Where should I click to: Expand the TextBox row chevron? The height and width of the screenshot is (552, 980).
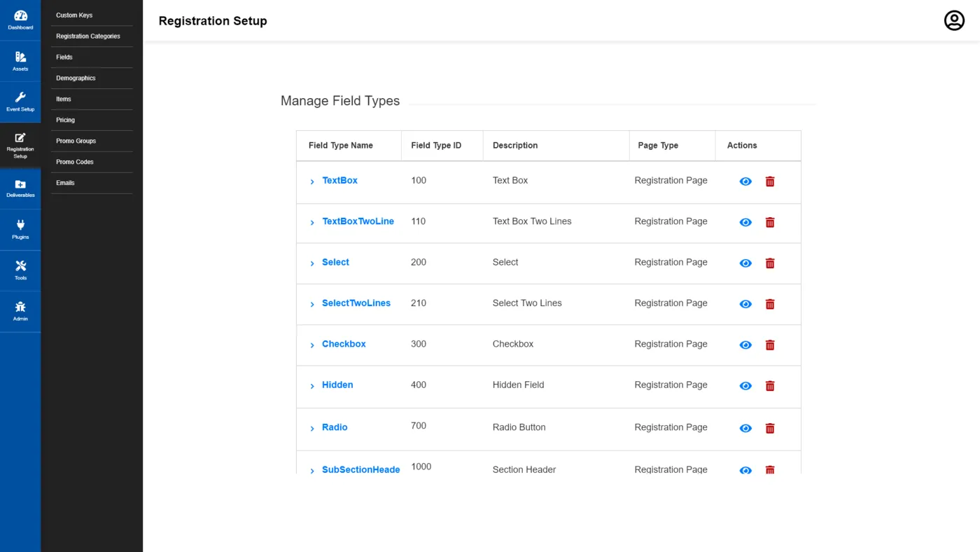click(x=312, y=181)
